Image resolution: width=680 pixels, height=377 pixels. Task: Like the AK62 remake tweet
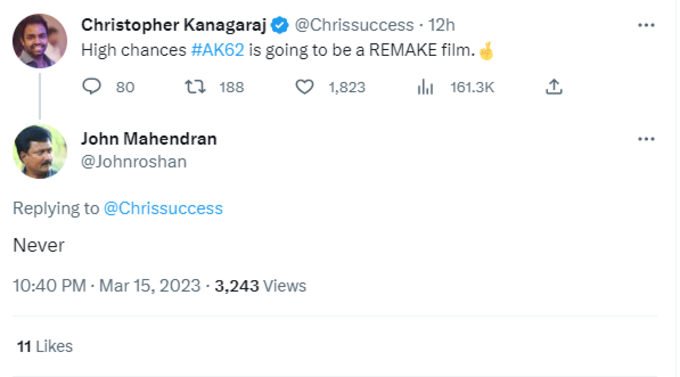point(304,87)
